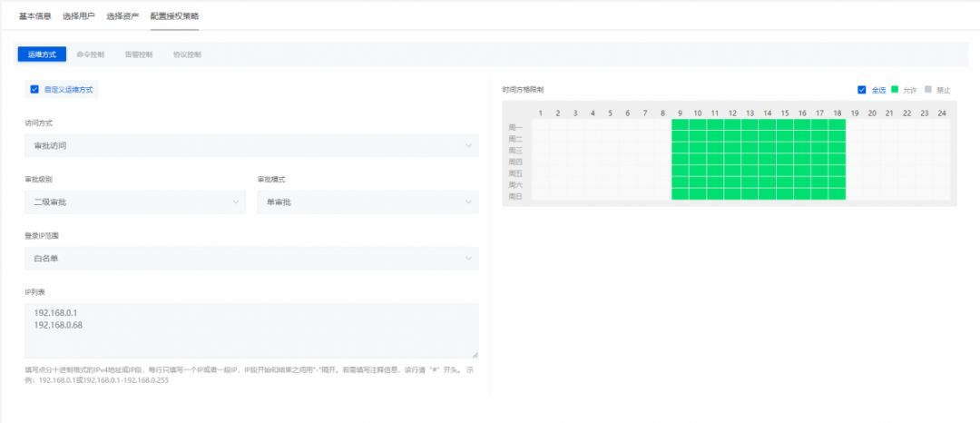Screen dimensions: 980x423
Task: Go to the 选择用户 tab
Action: (79, 15)
